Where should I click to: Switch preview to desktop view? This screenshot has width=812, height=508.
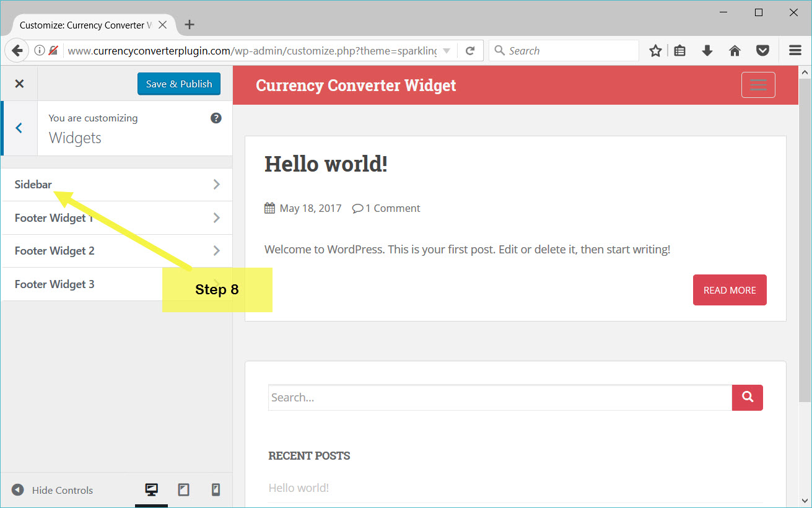coord(151,489)
